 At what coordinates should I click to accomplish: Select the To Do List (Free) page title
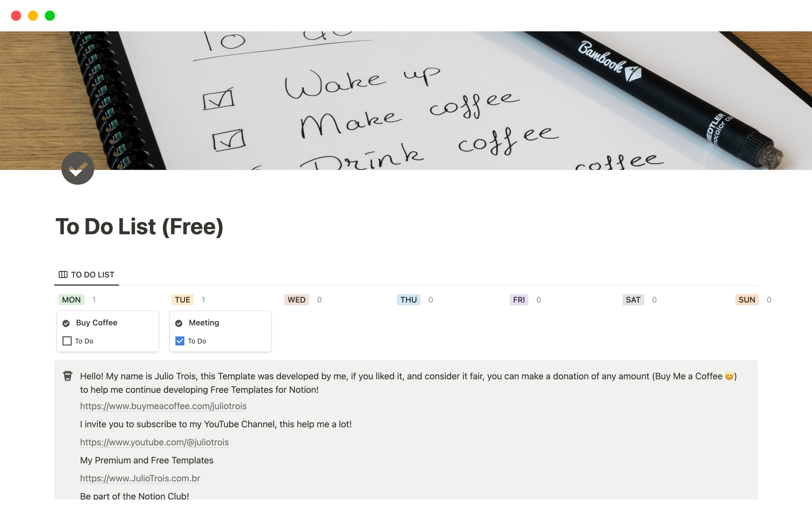pos(140,226)
